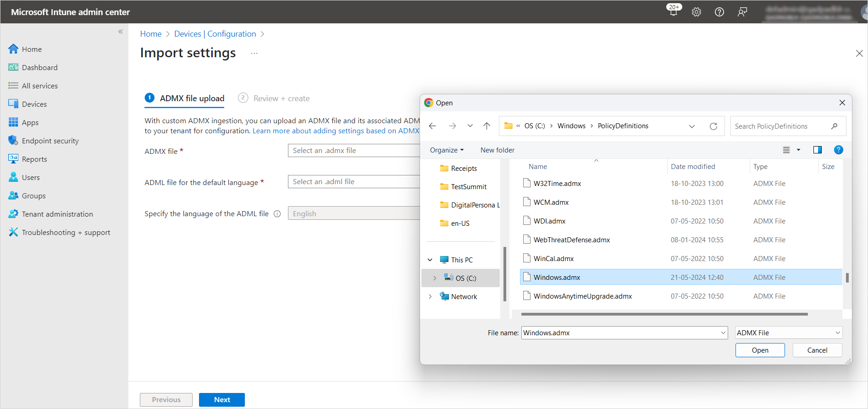Open the ADMX File type dropdown
Image resolution: width=868 pixels, height=409 pixels.
(788, 333)
